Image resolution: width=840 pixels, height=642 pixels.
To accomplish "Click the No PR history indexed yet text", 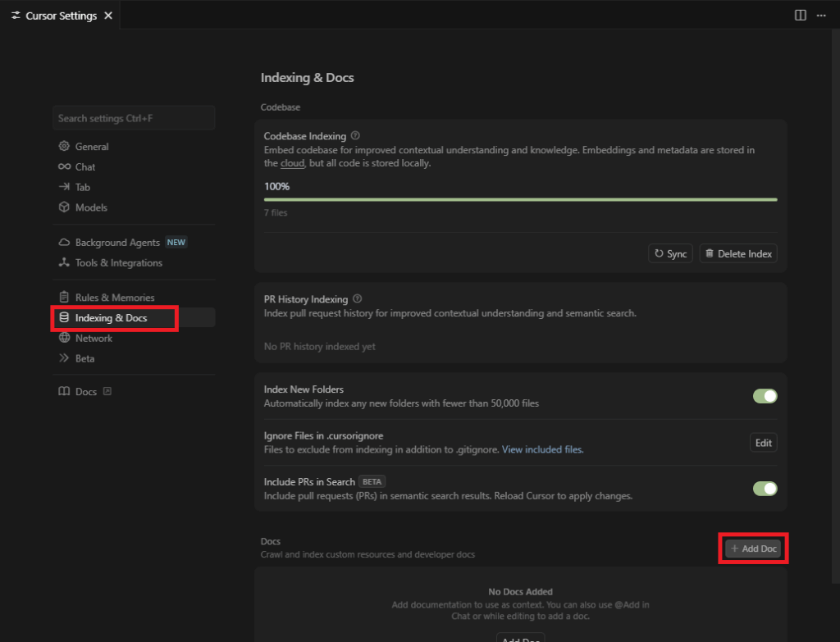I will tap(320, 347).
